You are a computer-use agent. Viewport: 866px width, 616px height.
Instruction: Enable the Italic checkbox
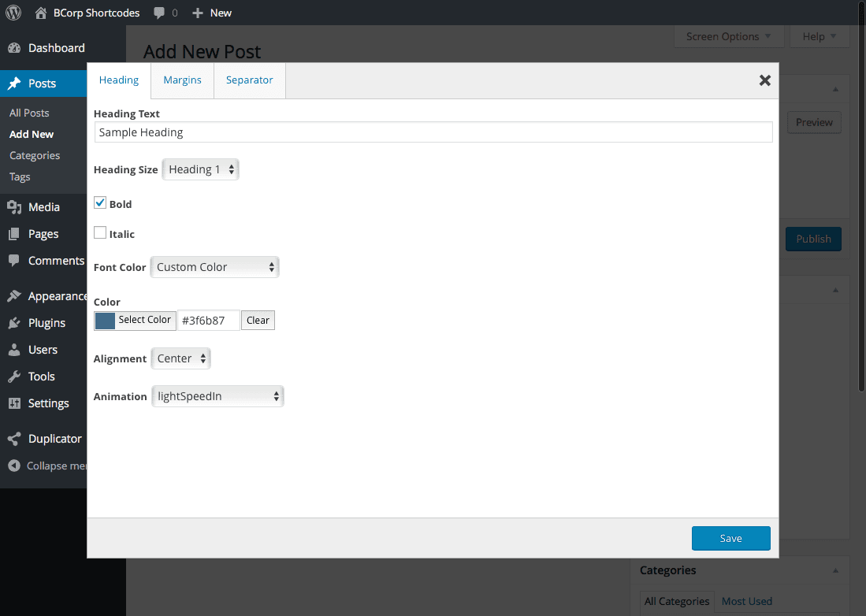point(100,233)
